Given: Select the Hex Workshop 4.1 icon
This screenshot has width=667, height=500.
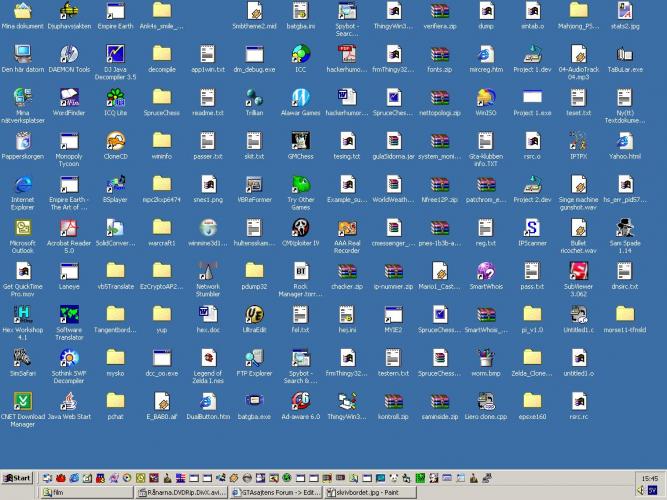Looking at the screenshot, I should coord(22,314).
